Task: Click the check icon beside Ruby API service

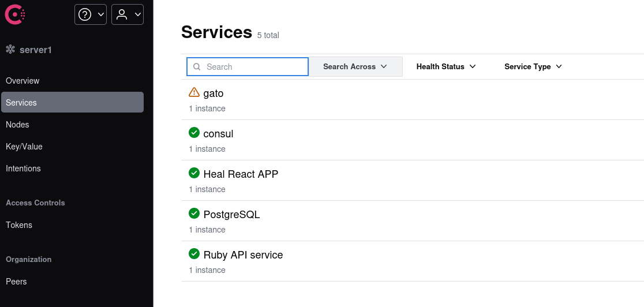Action: coord(194,254)
